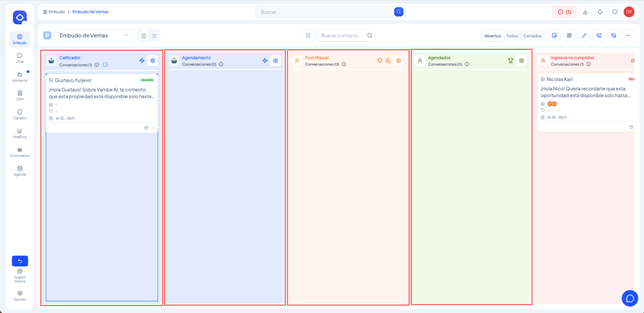
Task: Switch to kanban column view
Action: (144, 36)
